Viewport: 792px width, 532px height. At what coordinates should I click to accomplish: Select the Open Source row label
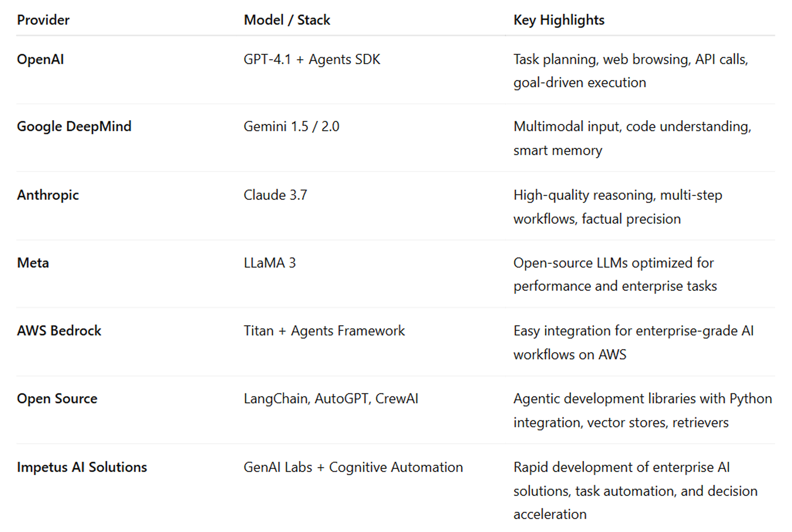[x=57, y=399]
